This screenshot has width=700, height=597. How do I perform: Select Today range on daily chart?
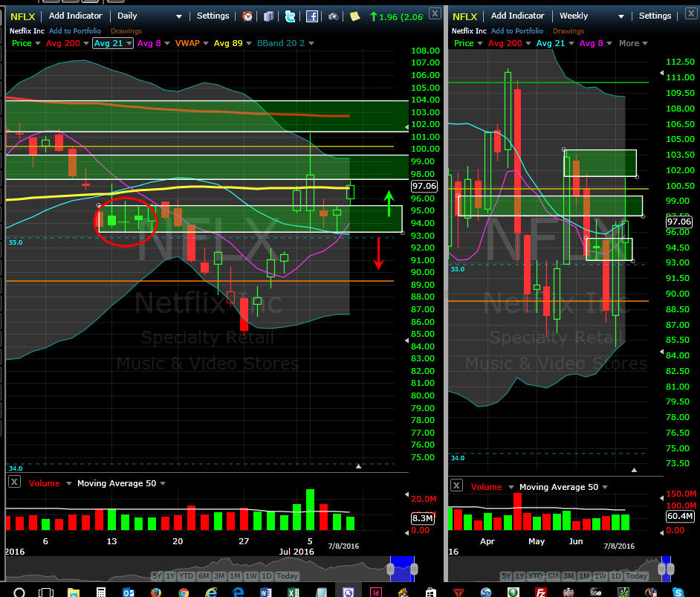coord(287,575)
